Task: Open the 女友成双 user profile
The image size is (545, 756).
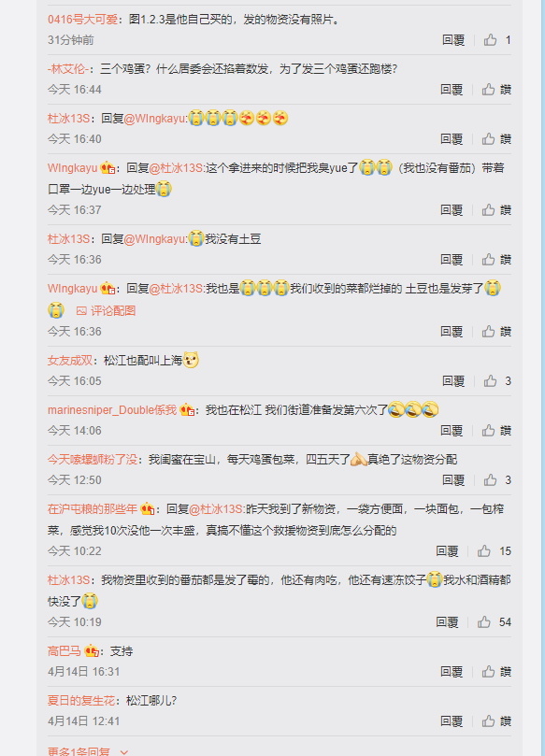Action: pyautogui.click(x=70, y=361)
